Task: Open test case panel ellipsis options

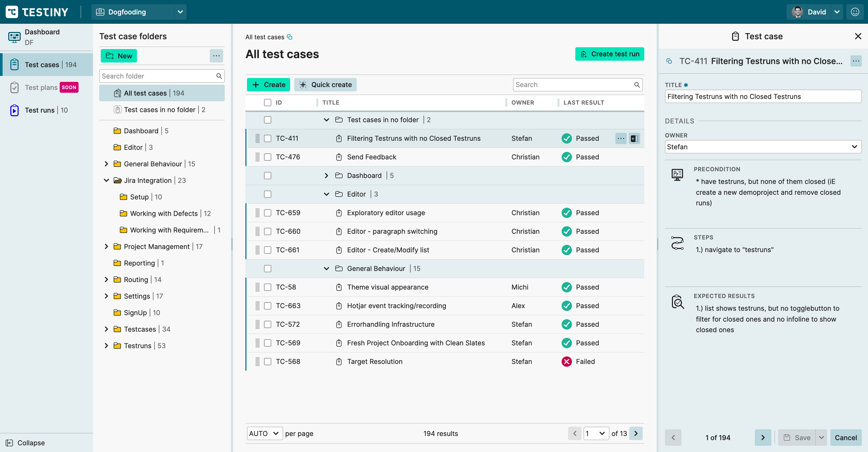Action: pyautogui.click(x=856, y=61)
